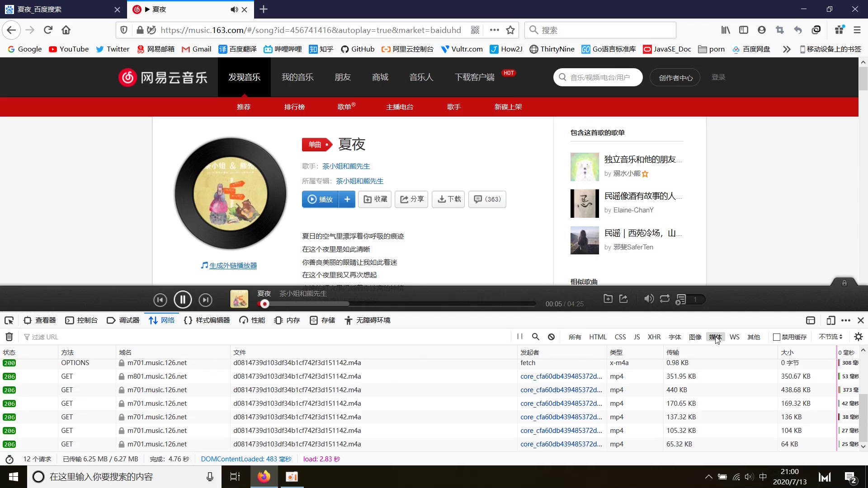Close the developer tools panel
The width and height of the screenshot is (868, 488).
tap(861, 320)
